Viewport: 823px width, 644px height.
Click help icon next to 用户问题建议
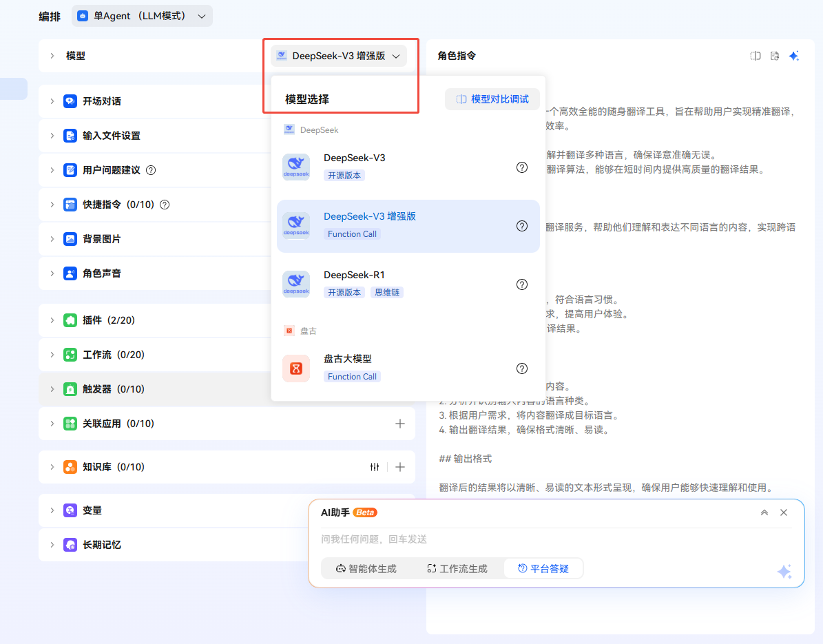coord(151,170)
